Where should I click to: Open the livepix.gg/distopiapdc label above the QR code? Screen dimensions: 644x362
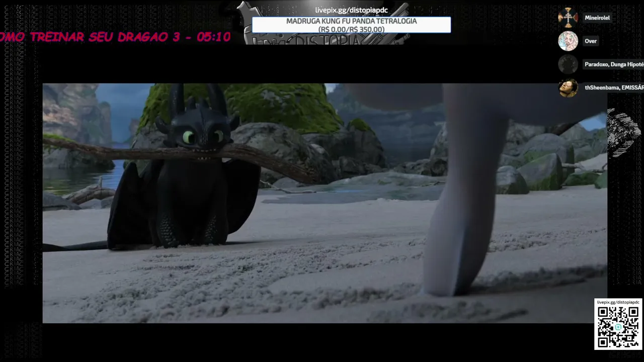click(618, 302)
